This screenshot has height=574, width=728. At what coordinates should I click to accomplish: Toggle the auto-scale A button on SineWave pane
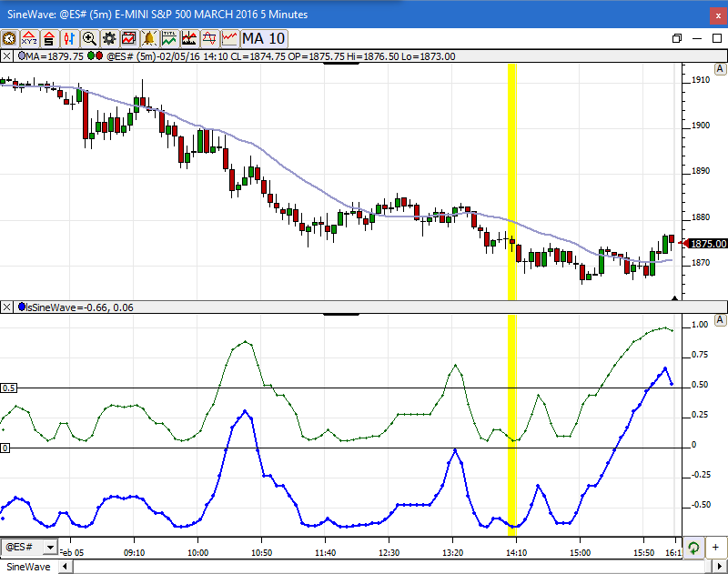719,320
